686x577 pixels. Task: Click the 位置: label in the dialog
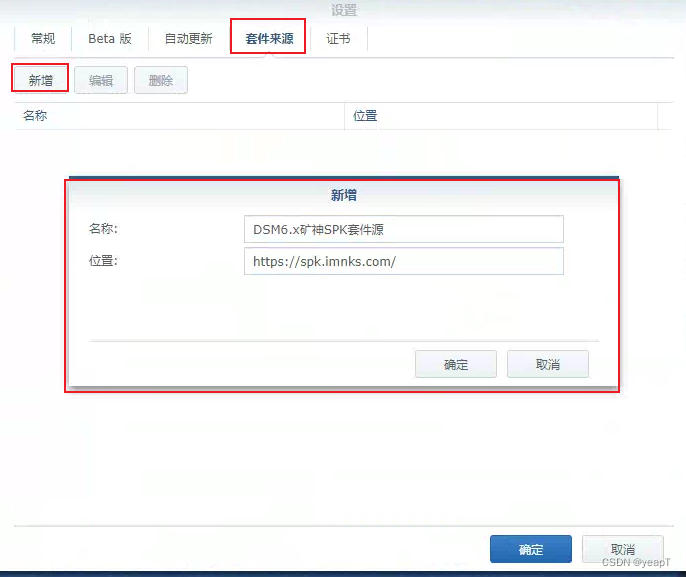pyautogui.click(x=103, y=261)
